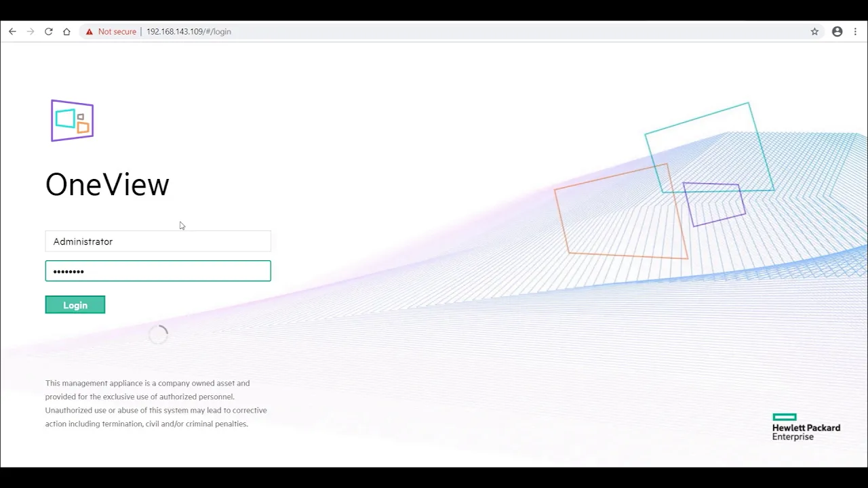Click the Not secure warning icon
This screenshot has height=488, width=868.
(x=89, y=31)
